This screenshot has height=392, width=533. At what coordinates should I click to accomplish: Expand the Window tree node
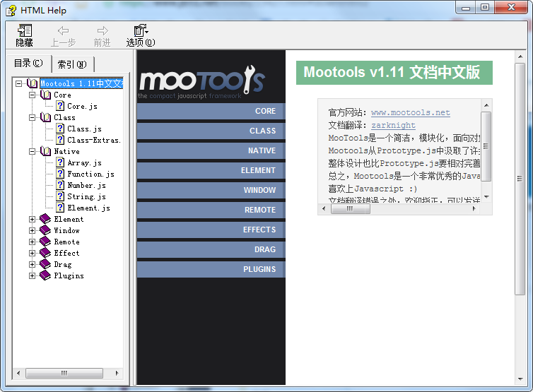(x=33, y=230)
